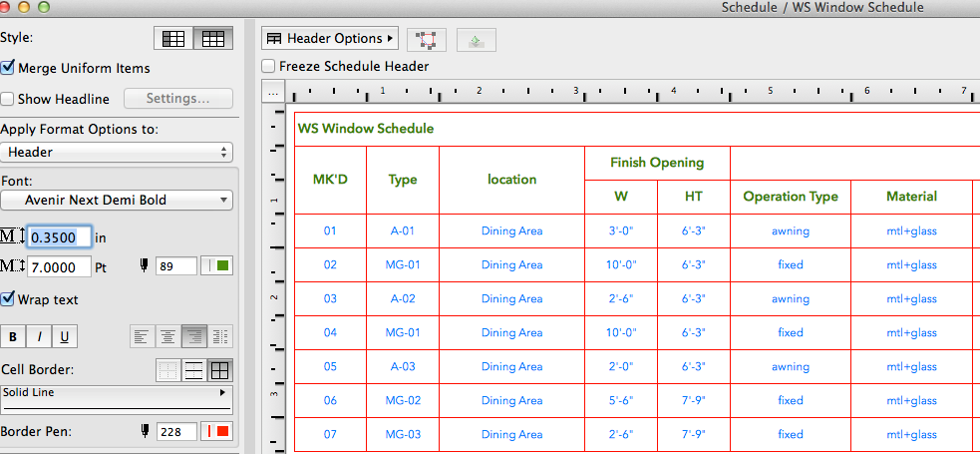Open the green text pen color swatch
980x454 pixels.
click(x=216, y=266)
